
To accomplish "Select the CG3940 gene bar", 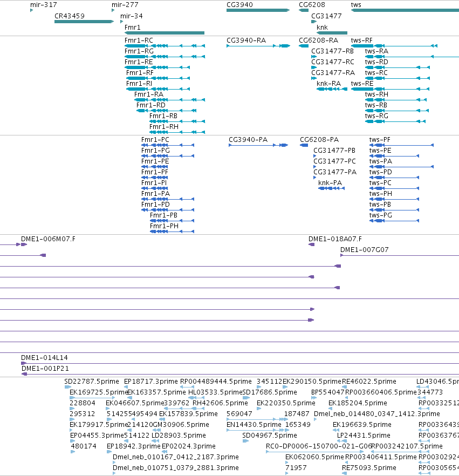I will click(x=258, y=10).
